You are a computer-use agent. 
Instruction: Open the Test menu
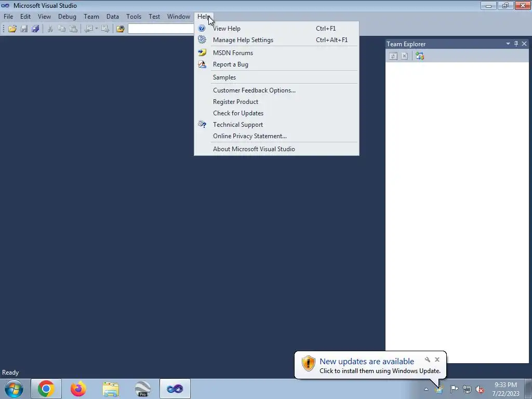pyautogui.click(x=154, y=16)
